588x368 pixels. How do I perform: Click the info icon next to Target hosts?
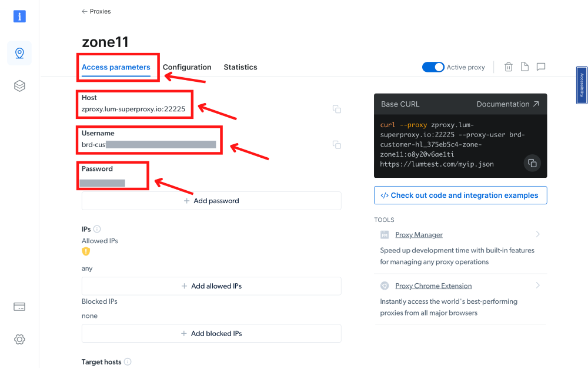pyautogui.click(x=126, y=362)
